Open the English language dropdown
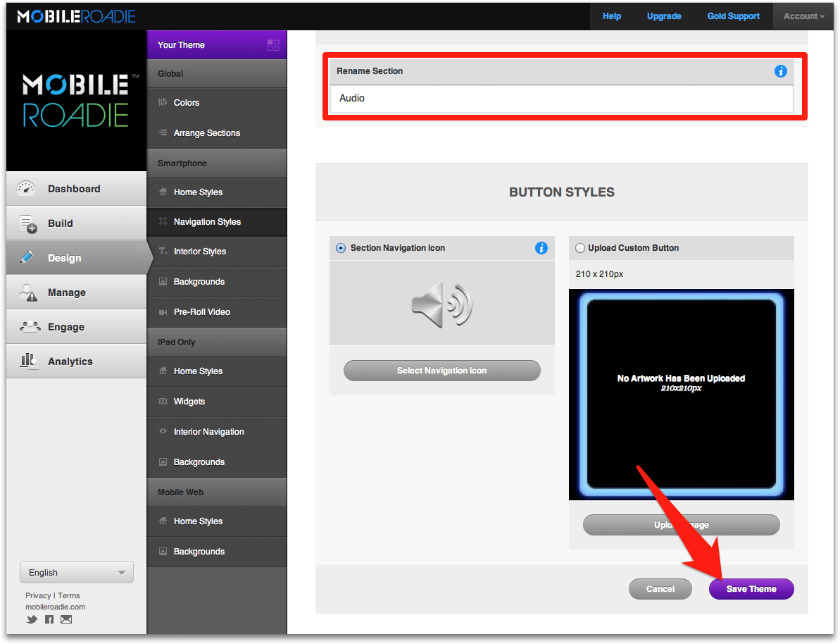840x644 pixels. [x=77, y=572]
